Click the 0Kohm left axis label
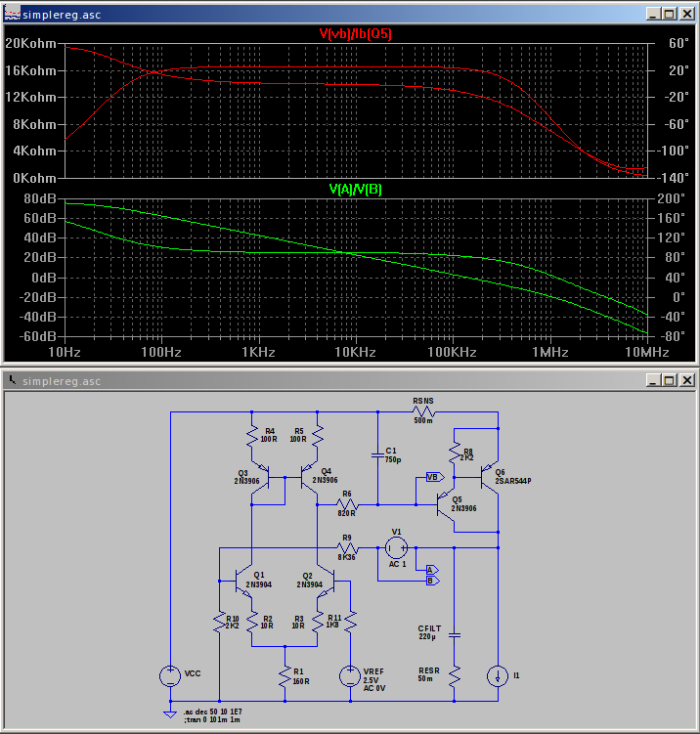This screenshot has height=734, width=700. click(x=34, y=178)
